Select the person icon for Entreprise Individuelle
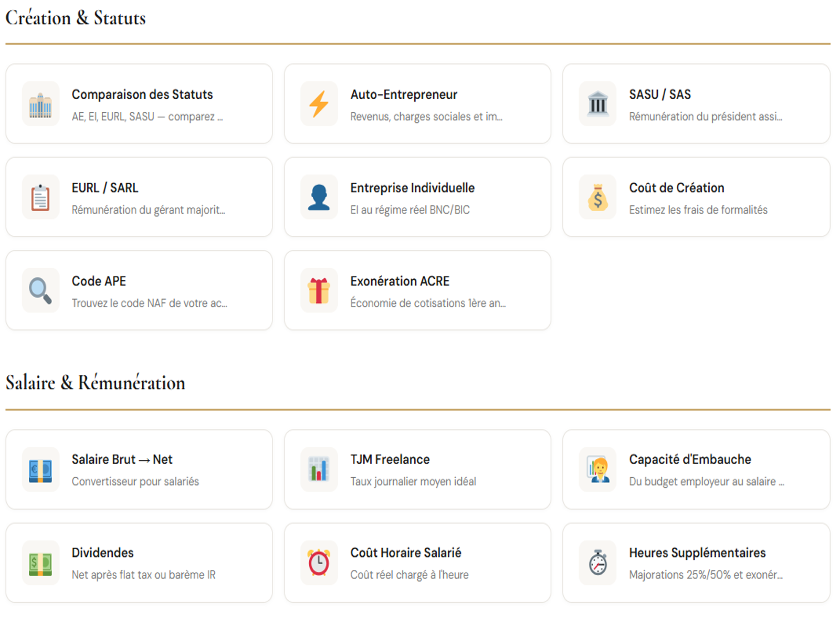The height and width of the screenshot is (630, 840). pos(319,197)
